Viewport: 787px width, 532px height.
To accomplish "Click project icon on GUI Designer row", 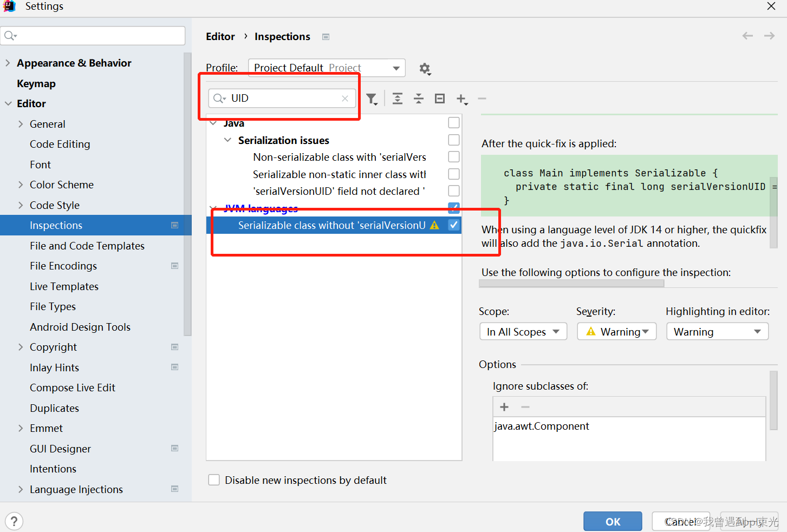I will (175, 448).
